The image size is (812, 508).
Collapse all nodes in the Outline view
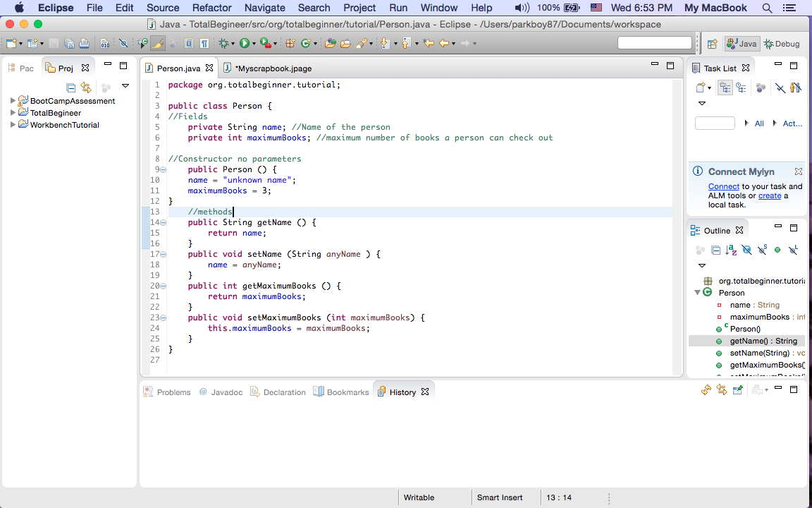(715, 250)
